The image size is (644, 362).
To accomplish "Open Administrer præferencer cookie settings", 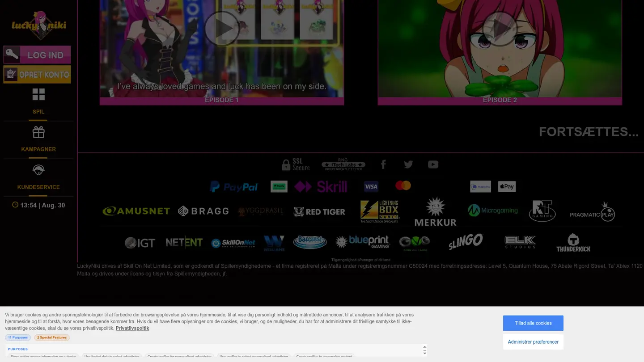I will tap(533, 342).
